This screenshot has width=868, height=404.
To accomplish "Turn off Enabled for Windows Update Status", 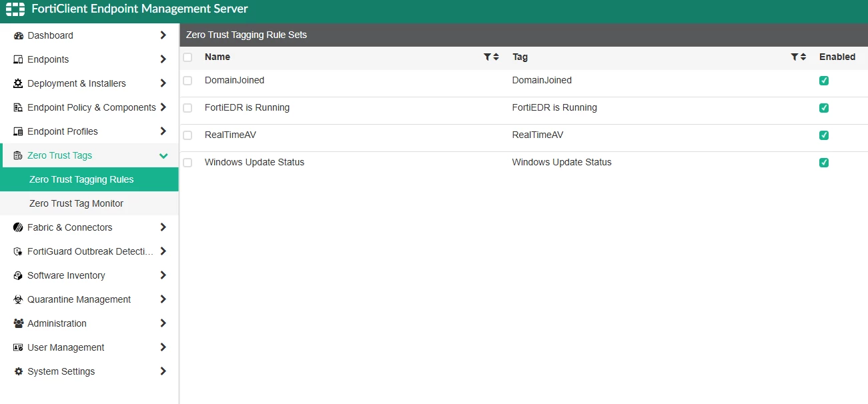I will coord(824,163).
